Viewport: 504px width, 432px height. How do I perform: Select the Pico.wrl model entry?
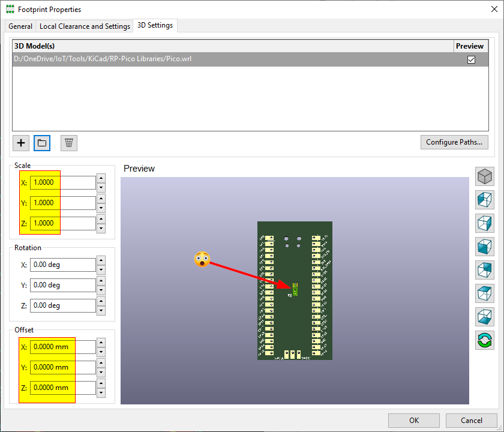tap(180, 59)
